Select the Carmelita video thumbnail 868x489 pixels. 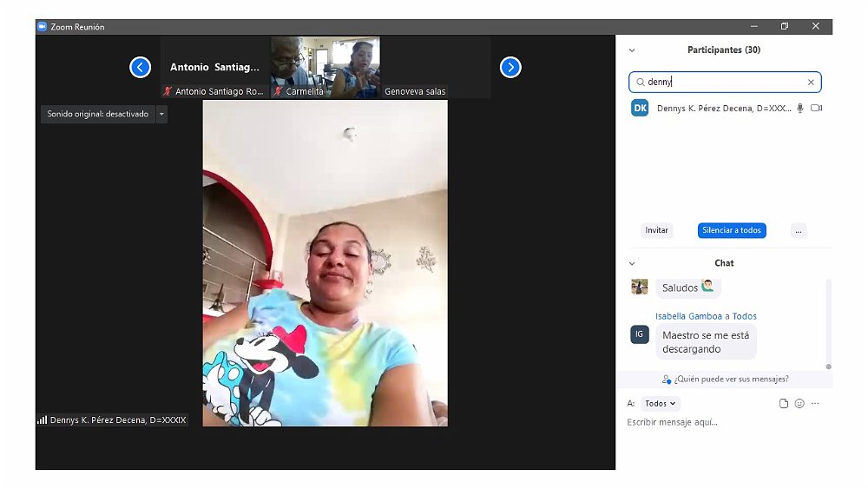point(325,67)
